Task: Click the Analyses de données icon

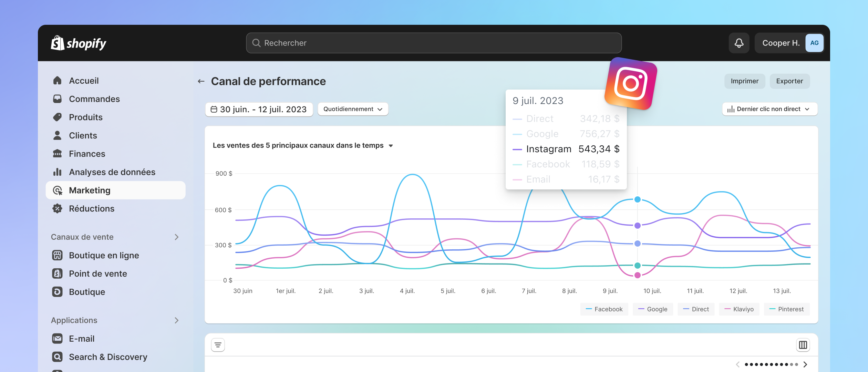Action: point(58,172)
